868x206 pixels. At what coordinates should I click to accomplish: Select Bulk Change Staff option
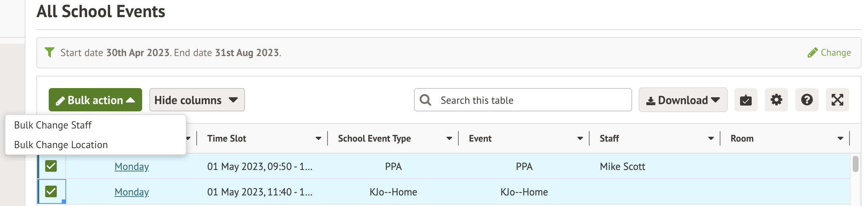pos(53,125)
